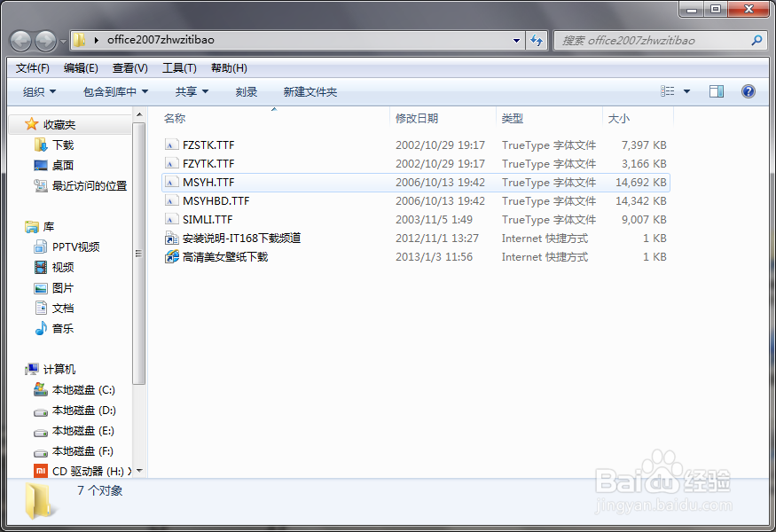Open the 图片 library
776x532 pixels.
[x=63, y=288]
